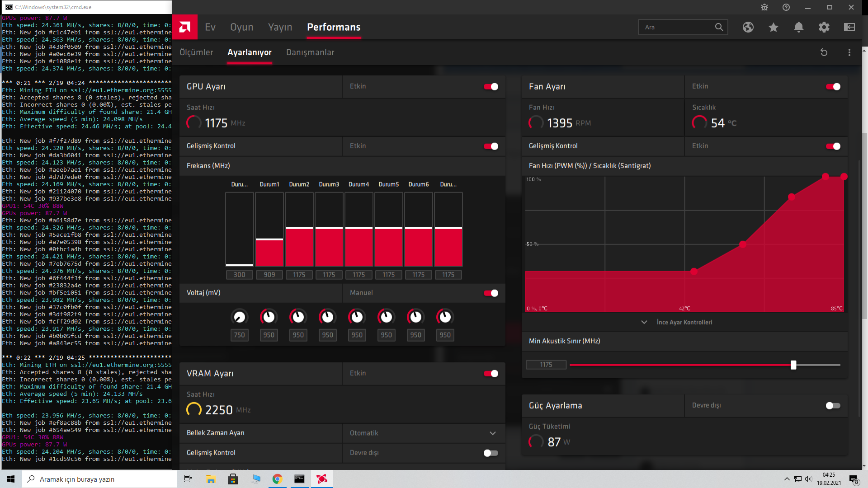Enable the Güç Ayarlama toggle
The width and height of the screenshot is (868, 488).
833,406
